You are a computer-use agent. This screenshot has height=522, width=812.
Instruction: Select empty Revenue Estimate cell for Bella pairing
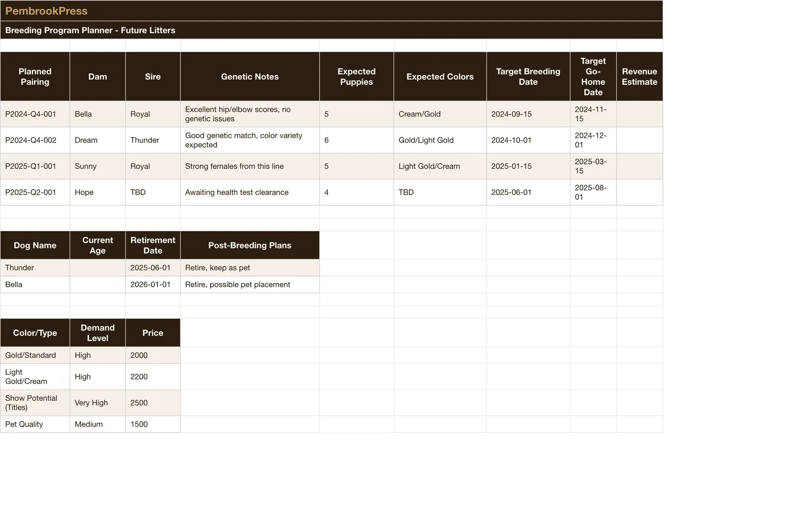[x=639, y=114]
